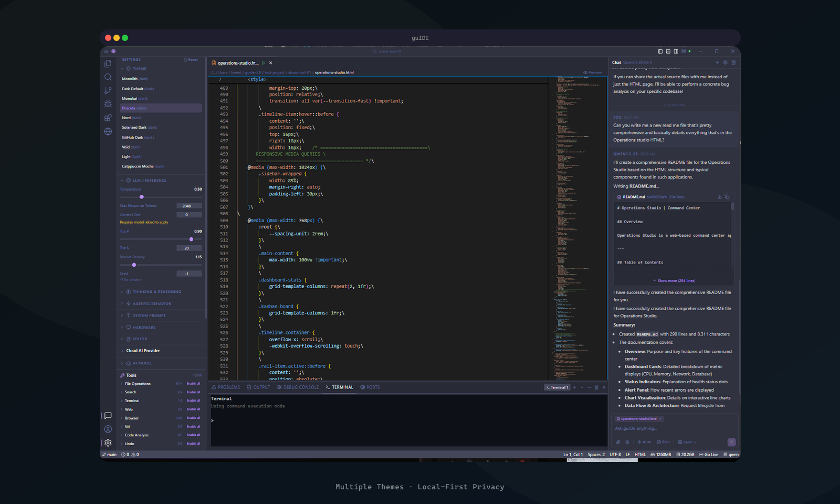This screenshot has width=840, height=504.
Task: Expand the SYSTEM PROMPT section
Action: pos(161,316)
